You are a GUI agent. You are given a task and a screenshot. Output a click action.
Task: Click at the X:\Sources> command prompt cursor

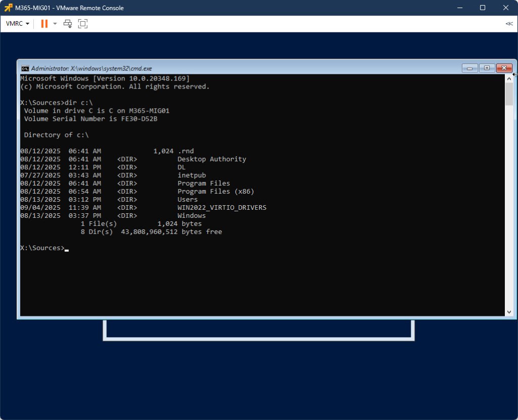tap(67, 248)
